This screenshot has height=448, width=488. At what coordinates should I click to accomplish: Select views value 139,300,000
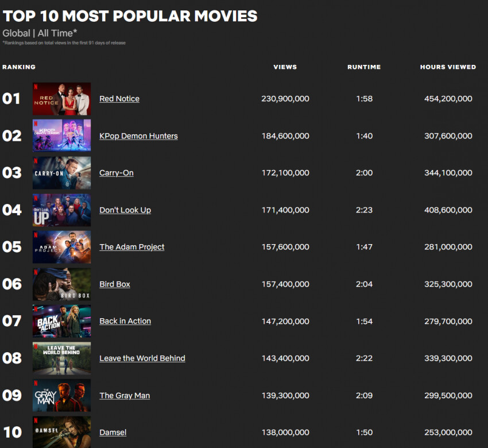pos(285,396)
